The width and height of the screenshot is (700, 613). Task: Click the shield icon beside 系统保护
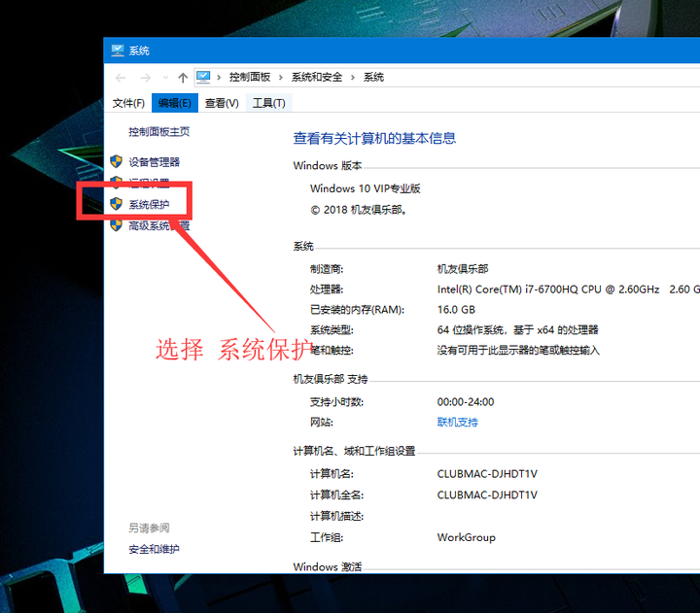point(116,204)
